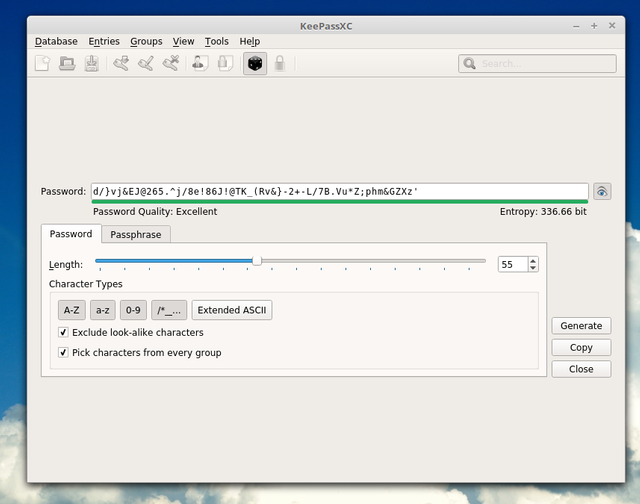Click the Generate button
Screen dimensions: 640x504
[581, 326]
